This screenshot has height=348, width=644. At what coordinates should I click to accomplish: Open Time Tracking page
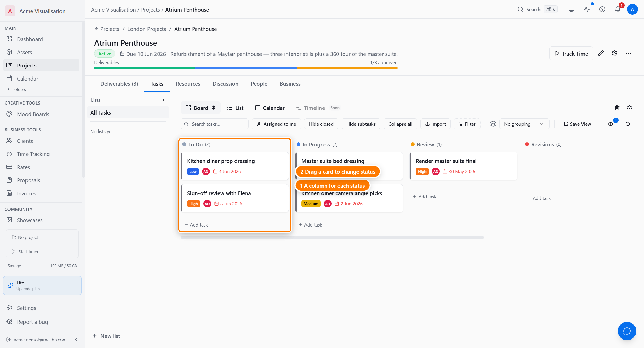41,154
